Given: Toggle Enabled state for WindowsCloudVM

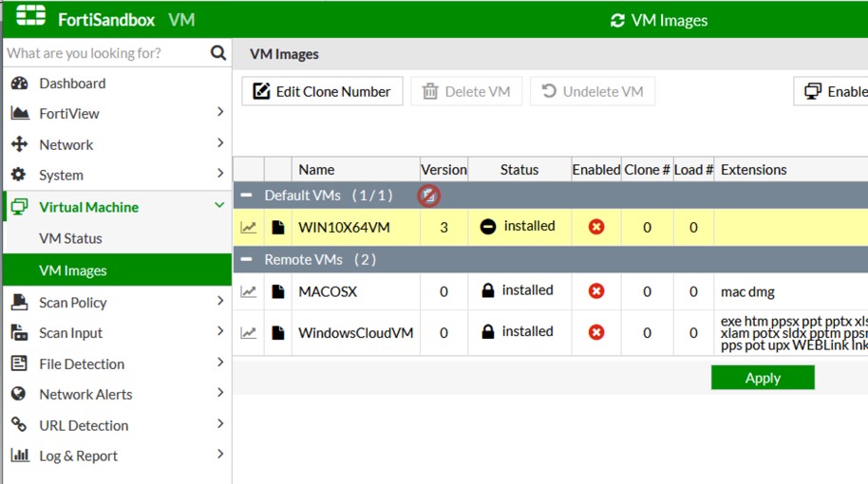Looking at the screenshot, I should [x=596, y=332].
